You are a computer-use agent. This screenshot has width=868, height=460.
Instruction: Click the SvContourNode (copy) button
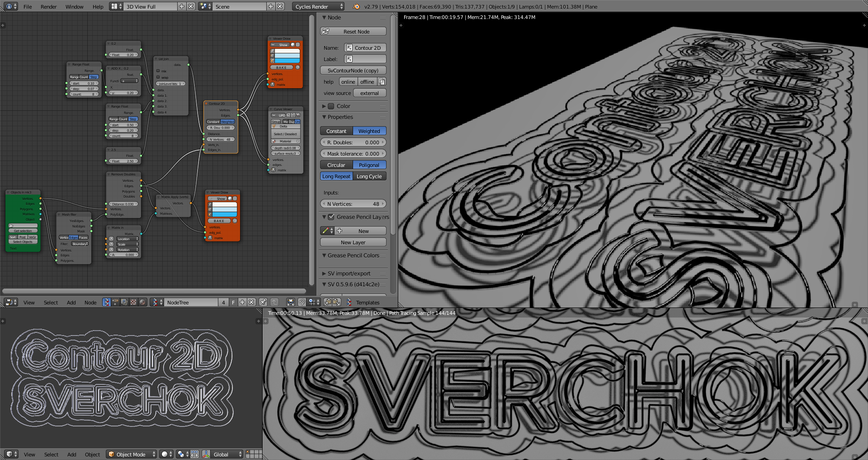[353, 70]
